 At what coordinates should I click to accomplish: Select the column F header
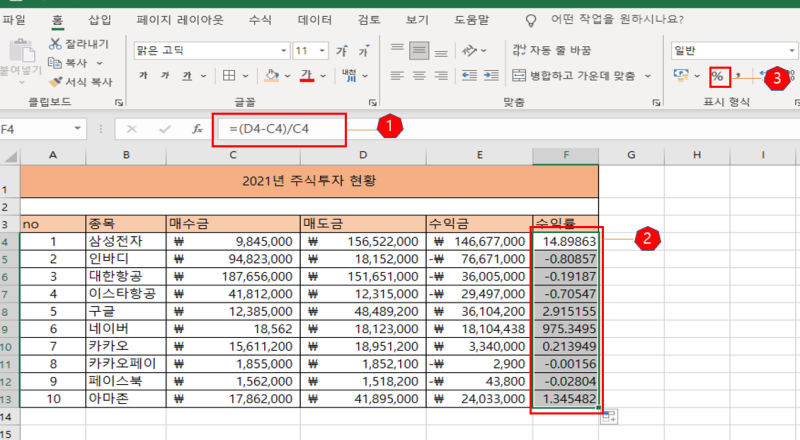click(566, 155)
